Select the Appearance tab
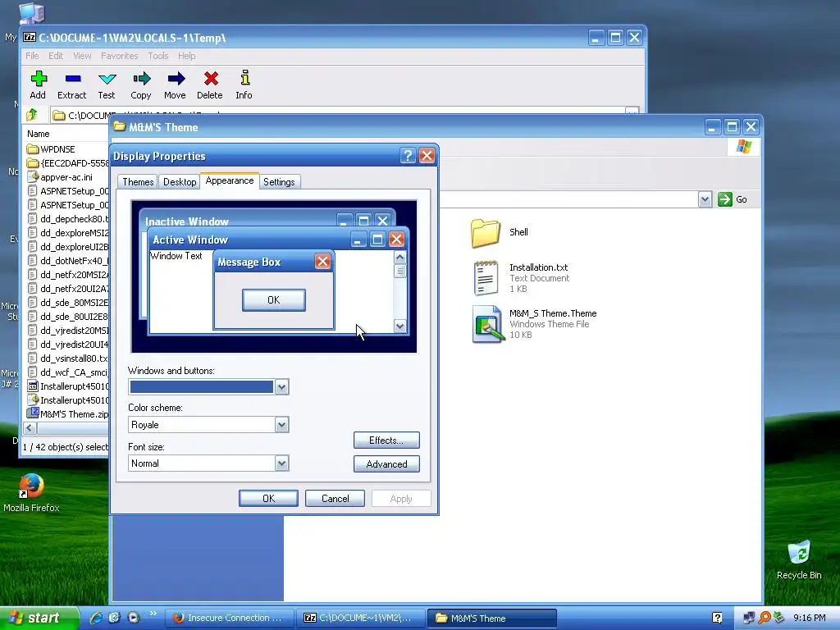 [x=230, y=180]
